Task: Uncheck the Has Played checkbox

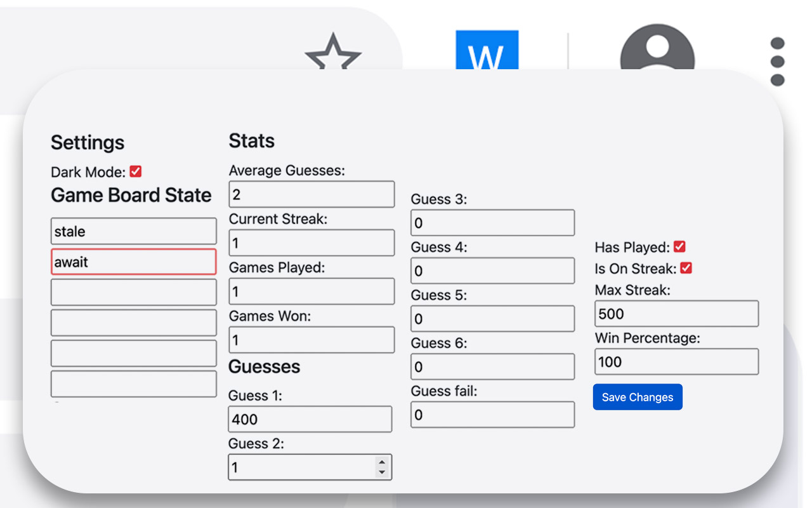Action: coord(679,247)
